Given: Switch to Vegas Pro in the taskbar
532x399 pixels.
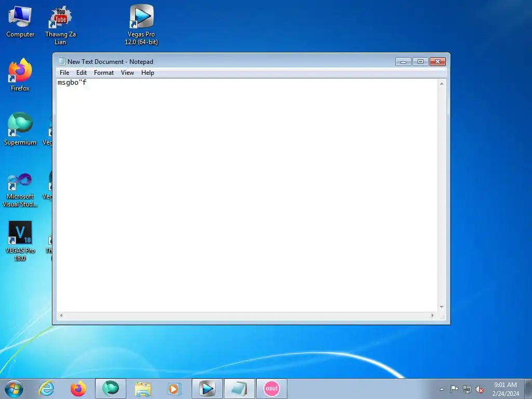Looking at the screenshot, I should 207,389.
